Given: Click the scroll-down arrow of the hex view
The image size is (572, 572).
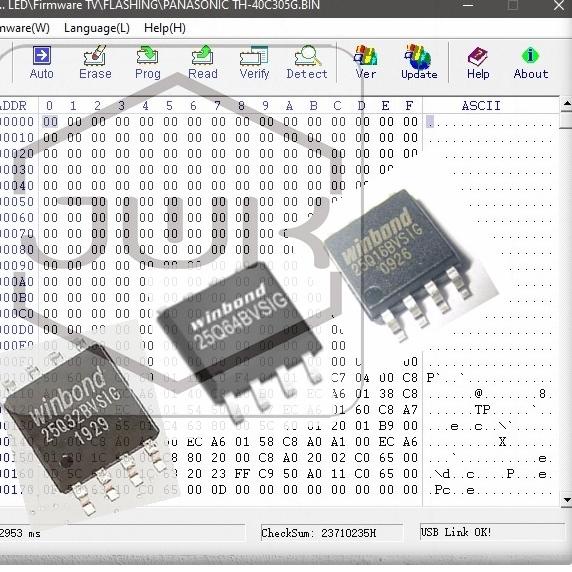Looking at the screenshot, I should pos(567,499).
